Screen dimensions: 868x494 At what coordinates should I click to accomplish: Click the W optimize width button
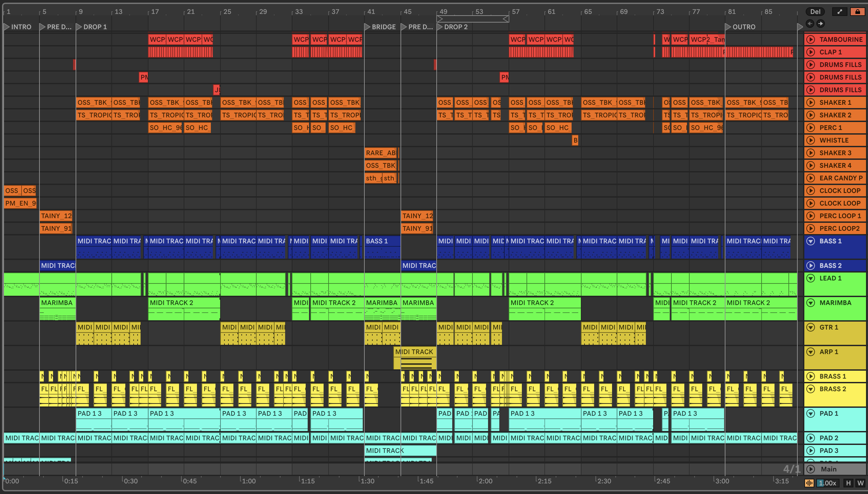[860, 483]
